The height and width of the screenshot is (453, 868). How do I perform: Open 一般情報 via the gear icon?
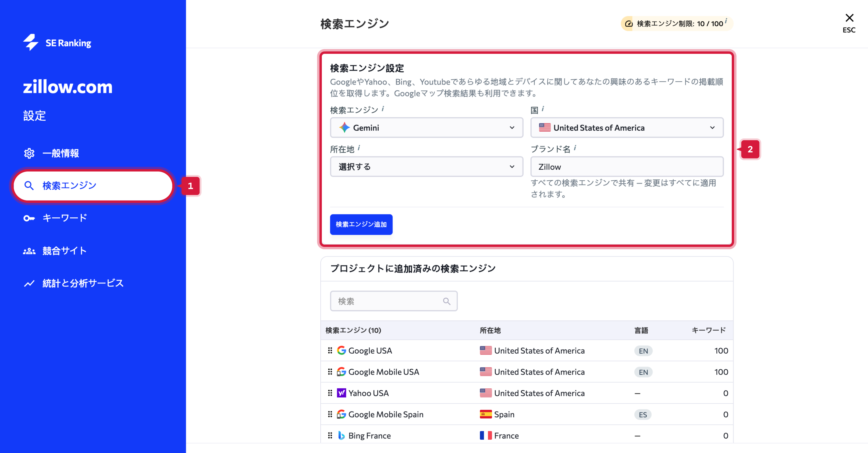coord(29,153)
